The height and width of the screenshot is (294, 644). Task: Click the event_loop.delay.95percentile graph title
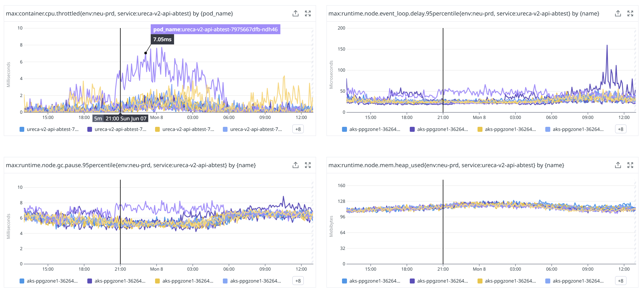(x=464, y=13)
